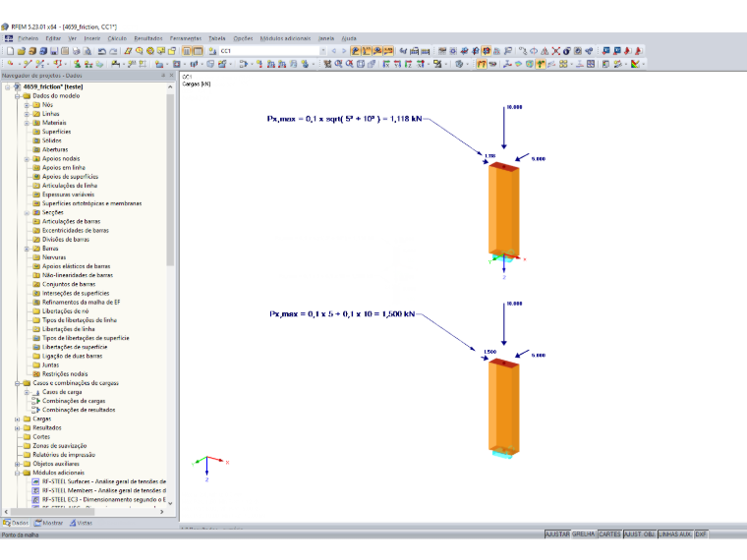Image resolution: width=747 pixels, height=560 pixels.
Task: Toggle LINHAS AUX. in status bar
Action: pos(675,534)
